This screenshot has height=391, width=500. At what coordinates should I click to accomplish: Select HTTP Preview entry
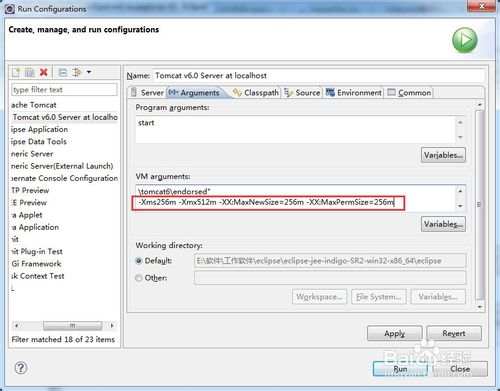point(30,190)
